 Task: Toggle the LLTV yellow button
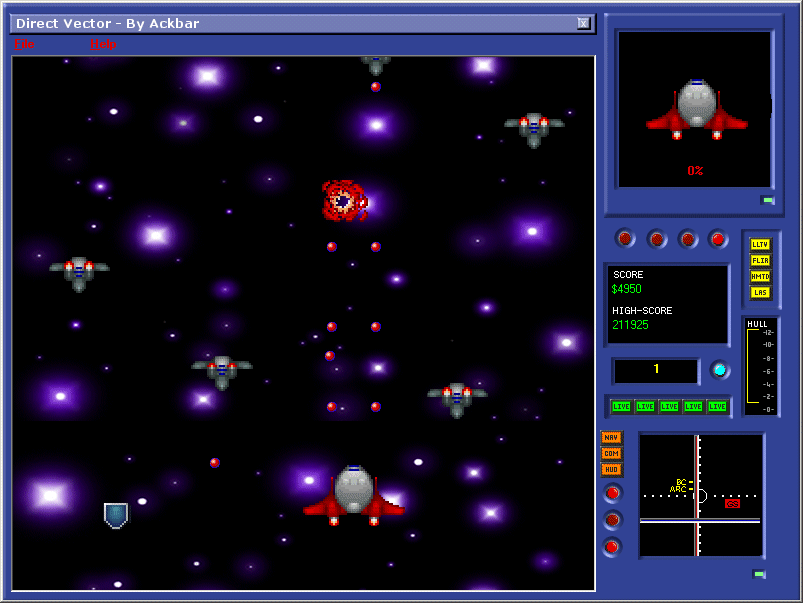tap(760, 244)
